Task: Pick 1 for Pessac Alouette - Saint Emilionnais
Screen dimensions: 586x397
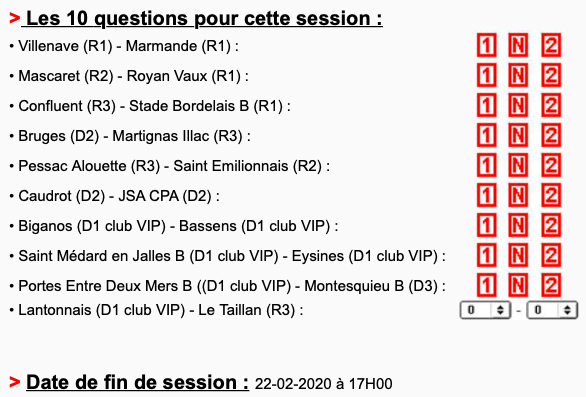Action: point(486,165)
